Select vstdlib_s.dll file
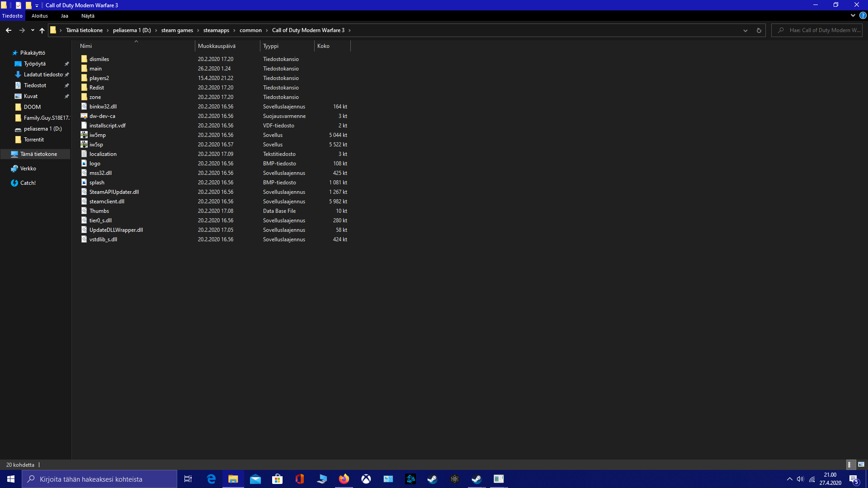The height and width of the screenshot is (488, 868). (103, 239)
